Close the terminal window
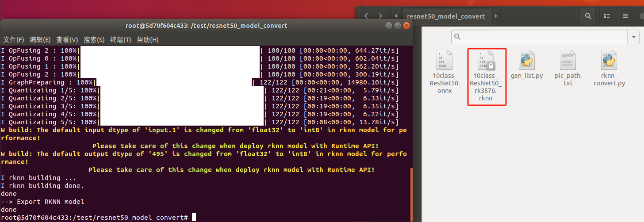The image size is (644, 222). point(406,26)
